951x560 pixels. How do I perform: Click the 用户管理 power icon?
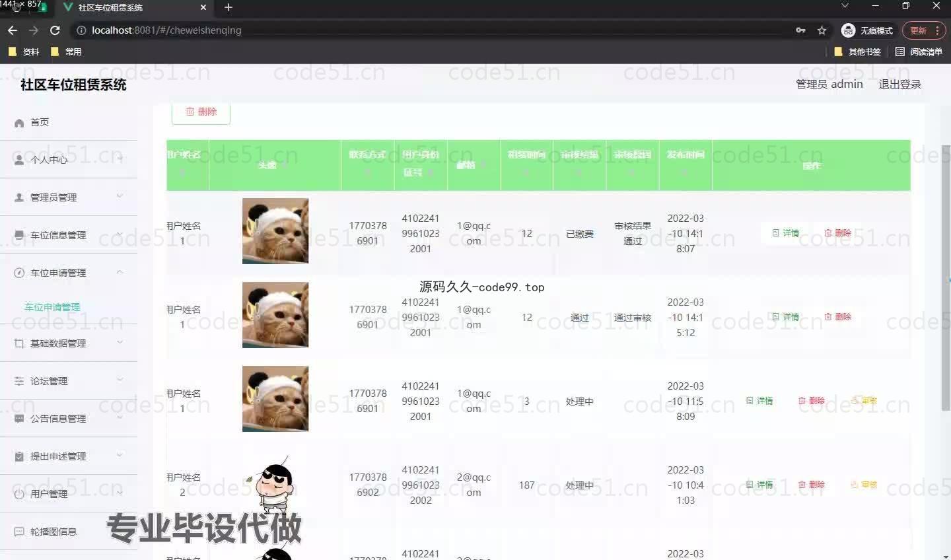pos(19,494)
